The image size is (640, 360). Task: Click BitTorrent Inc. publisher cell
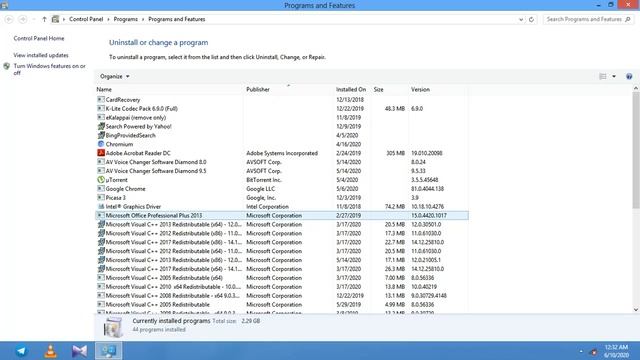coord(264,180)
